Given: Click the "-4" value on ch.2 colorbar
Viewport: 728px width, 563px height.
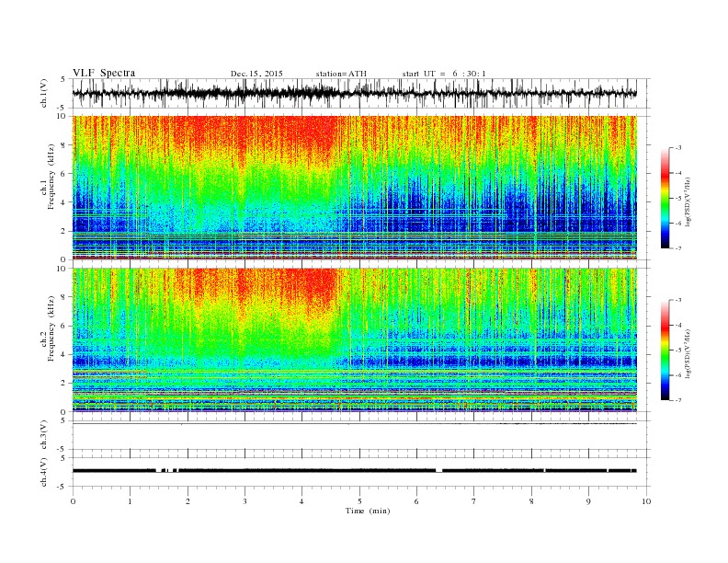Looking at the screenshot, I should pos(678,325).
